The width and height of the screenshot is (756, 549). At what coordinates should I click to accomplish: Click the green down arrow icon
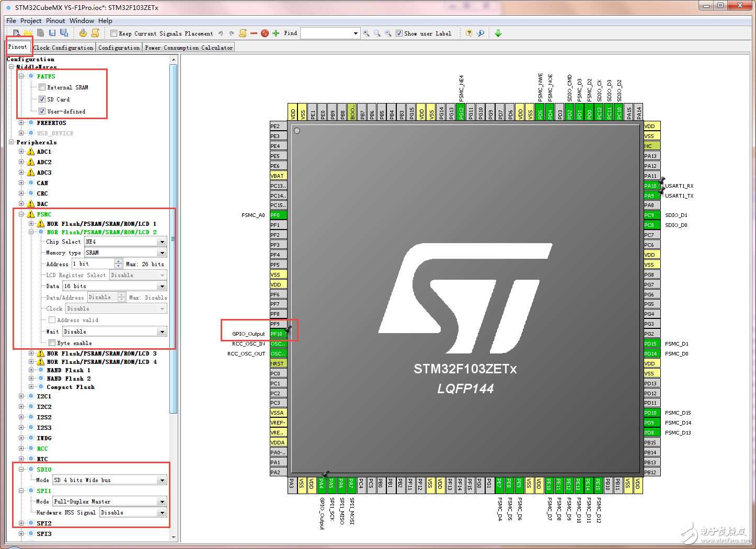(498, 33)
